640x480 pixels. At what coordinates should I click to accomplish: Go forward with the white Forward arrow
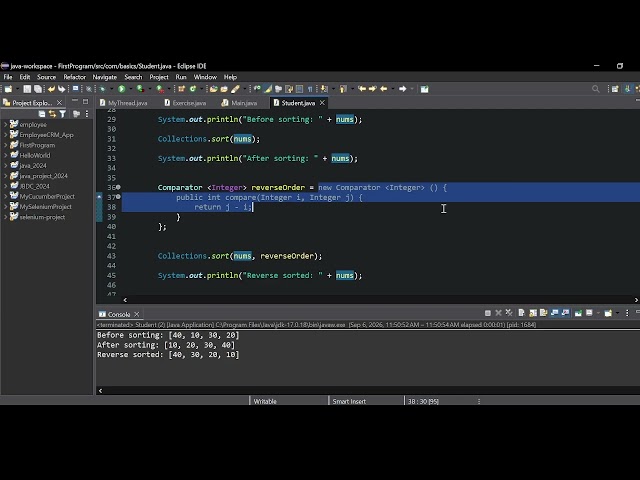pos(403,89)
